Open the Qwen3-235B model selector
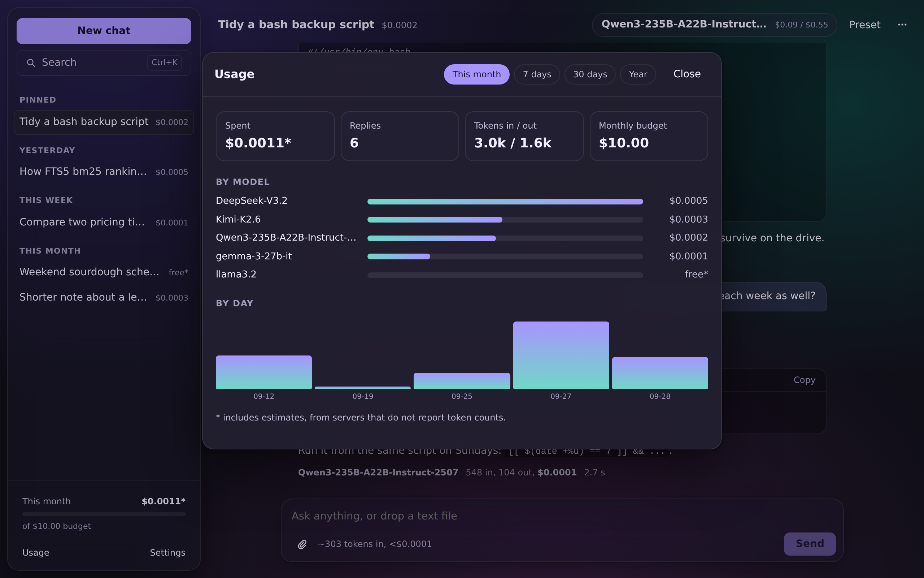 click(x=714, y=25)
